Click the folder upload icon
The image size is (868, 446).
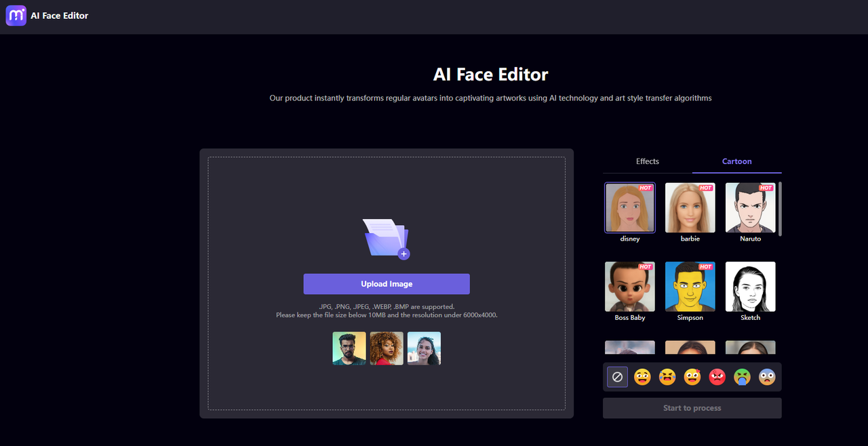point(387,239)
